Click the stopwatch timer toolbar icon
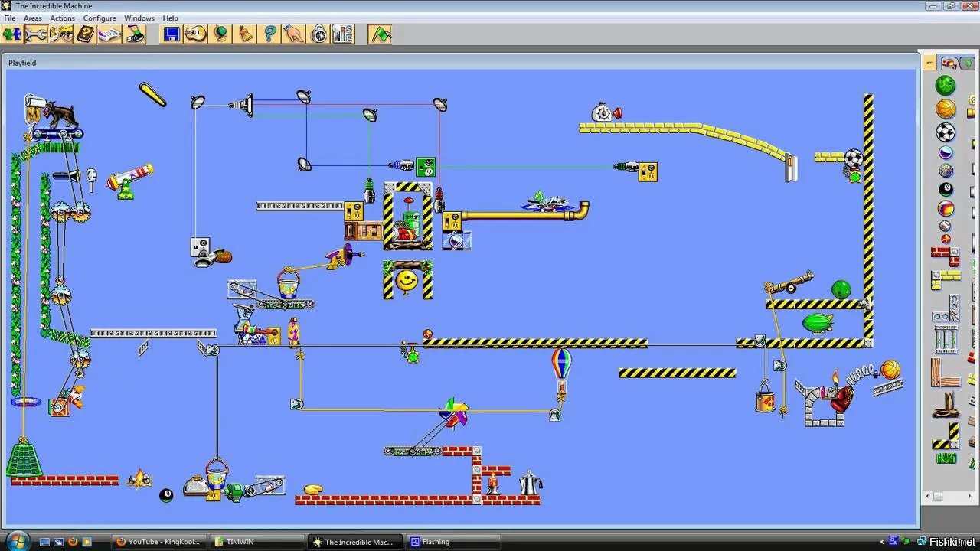980x551 pixels. (318, 34)
